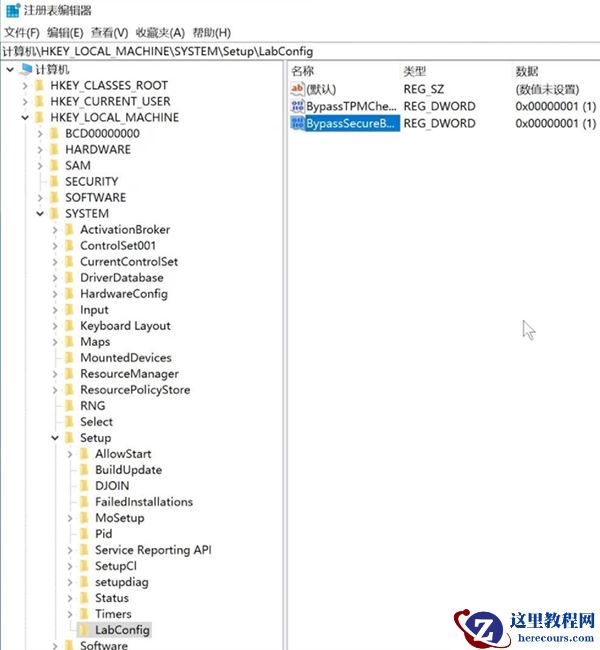Click the DriverDatabase folder icon

coord(69,278)
